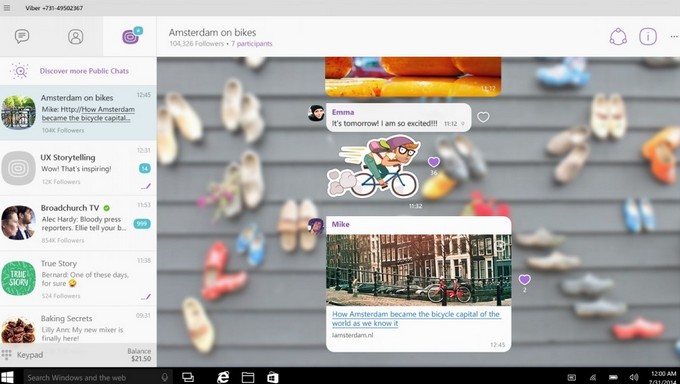This screenshot has height=384, width=680.
Task: Click the pencil icon on True Story row
Action: [146, 297]
